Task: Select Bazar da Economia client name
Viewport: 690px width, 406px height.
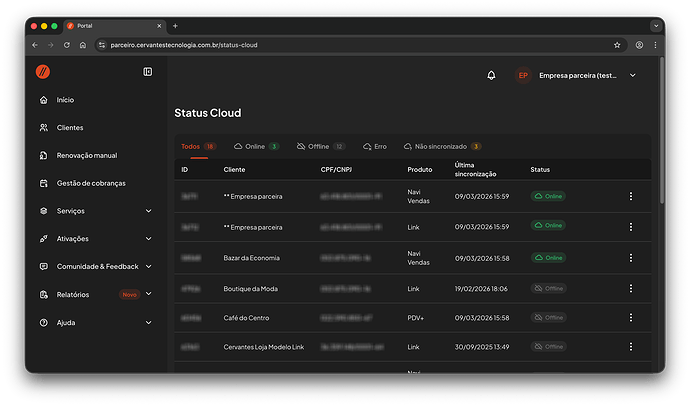Action: tap(251, 258)
